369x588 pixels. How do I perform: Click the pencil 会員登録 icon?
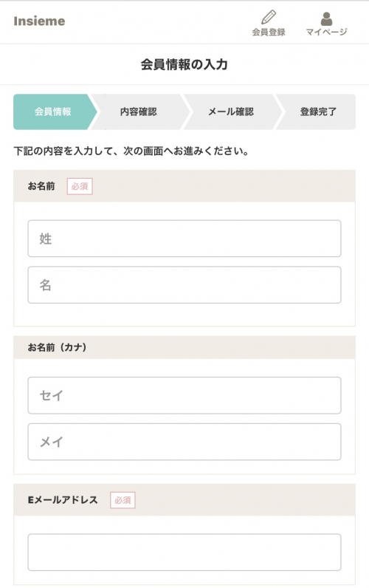[x=269, y=17]
